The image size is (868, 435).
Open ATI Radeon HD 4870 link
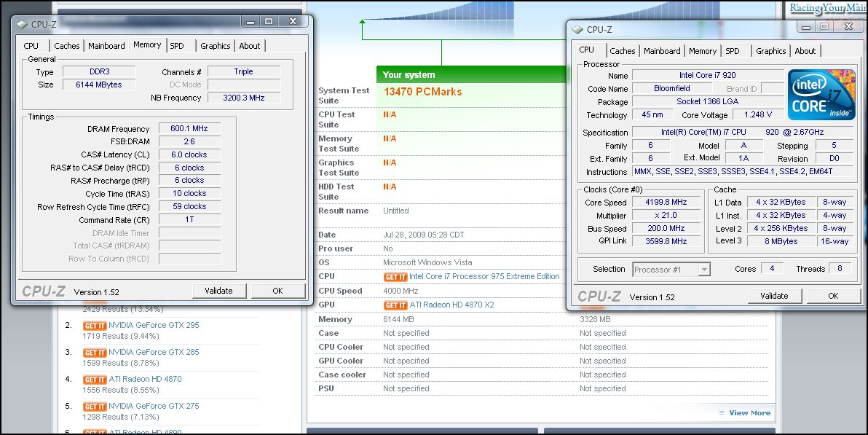145,379
